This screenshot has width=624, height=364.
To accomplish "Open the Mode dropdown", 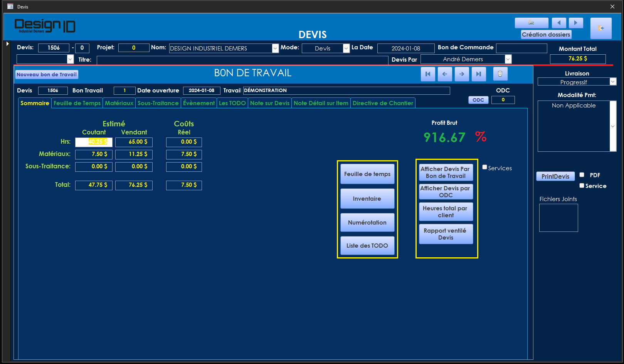I will coord(346,49).
